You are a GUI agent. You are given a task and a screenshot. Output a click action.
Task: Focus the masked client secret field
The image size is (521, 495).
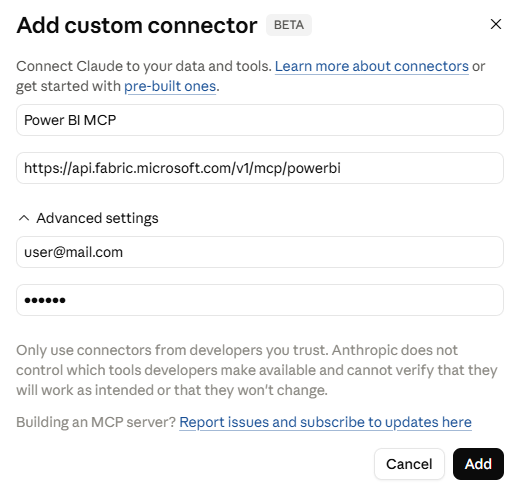click(x=260, y=300)
